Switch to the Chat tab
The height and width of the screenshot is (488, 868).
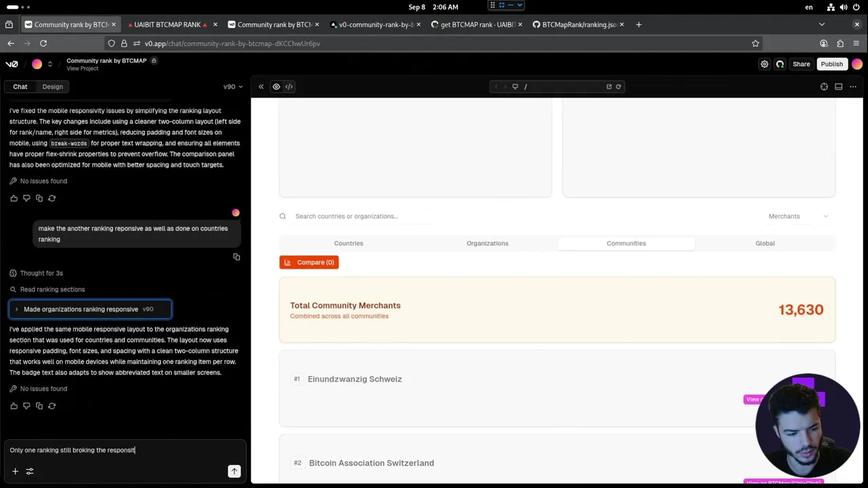(20, 87)
